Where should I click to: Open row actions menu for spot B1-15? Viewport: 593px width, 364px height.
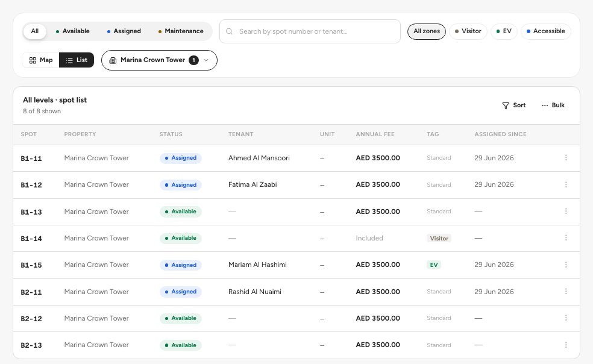[566, 265]
